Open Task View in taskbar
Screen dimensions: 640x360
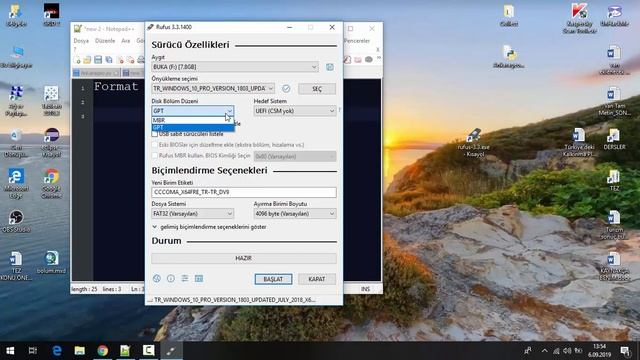point(33,351)
